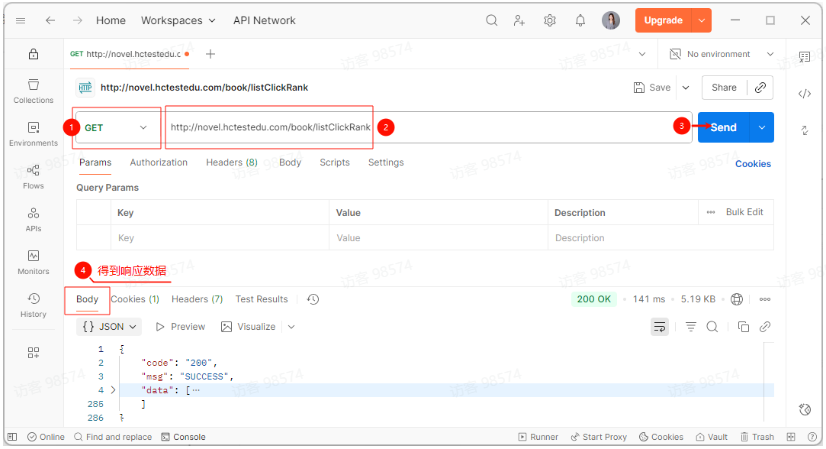Open Flows in the sidebar

(x=33, y=177)
